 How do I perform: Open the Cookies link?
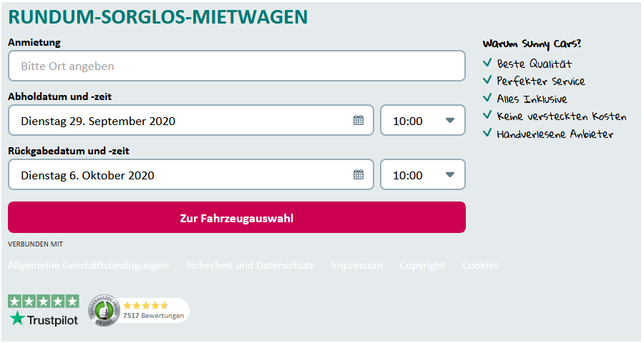pos(480,265)
